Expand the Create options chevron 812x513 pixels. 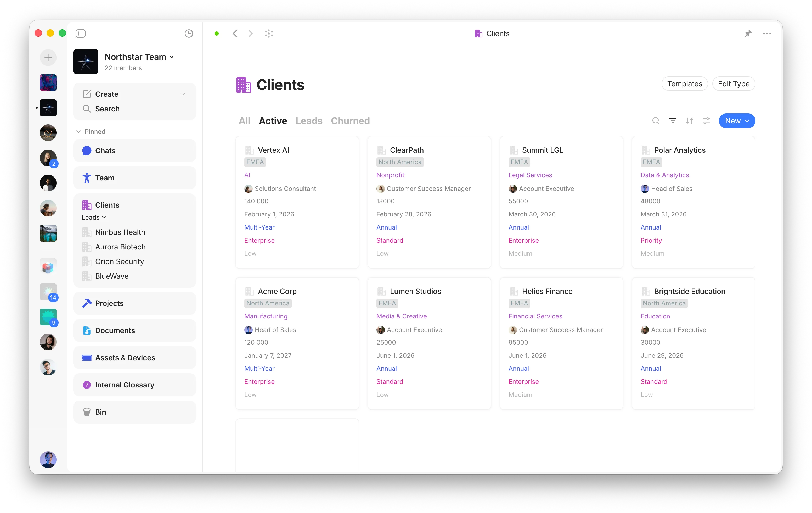coord(182,94)
